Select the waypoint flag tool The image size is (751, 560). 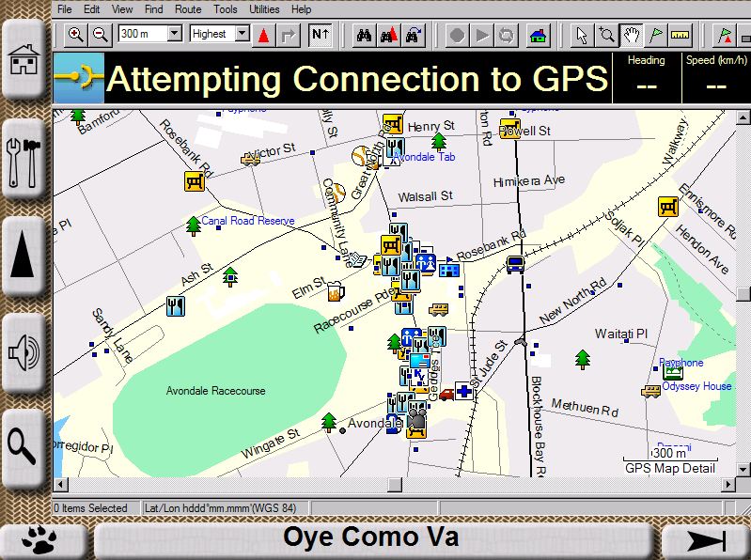coord(656,35)
